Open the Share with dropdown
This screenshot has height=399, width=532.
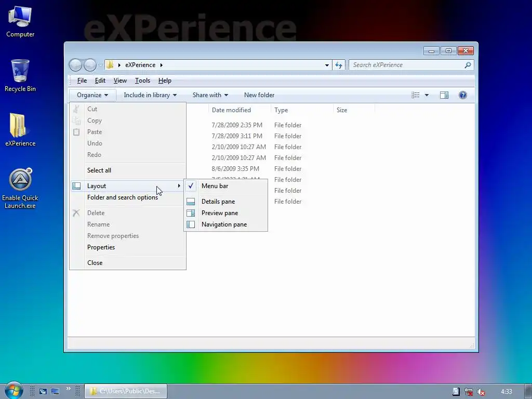pyautogui.click(x=210, y=95)
